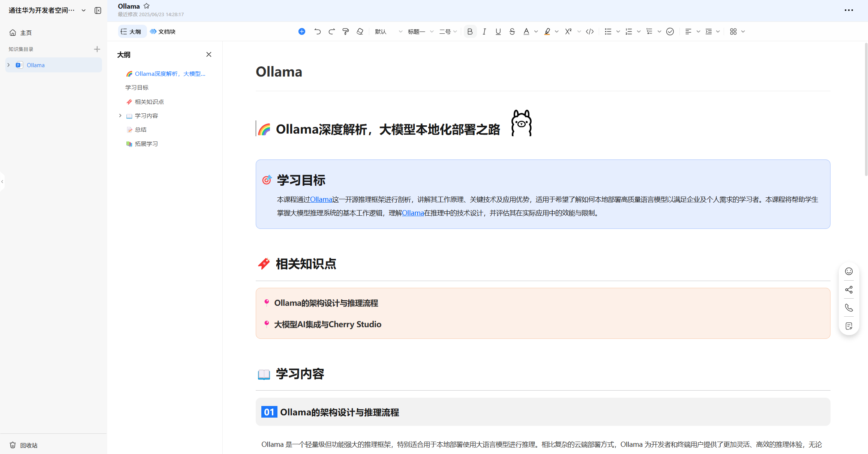Image resolution: width=868 pixels, height=454 pixels.
Task: Open the three-dot more options menu
Action: pos(849,10)
